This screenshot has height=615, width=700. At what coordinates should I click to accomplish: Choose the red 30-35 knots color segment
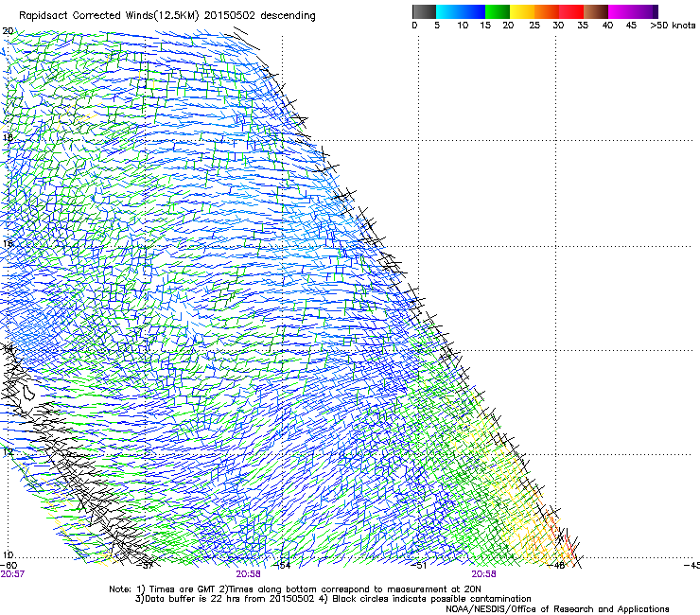pyautogui.click(x=571, y=11)
